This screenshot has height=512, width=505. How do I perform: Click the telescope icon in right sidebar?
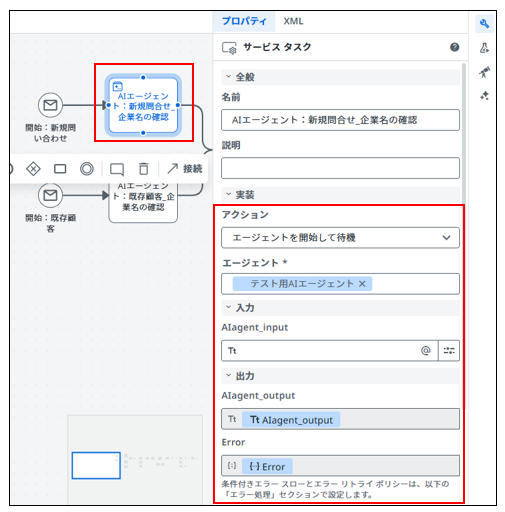pyautogui.click(x=484, y=72)
